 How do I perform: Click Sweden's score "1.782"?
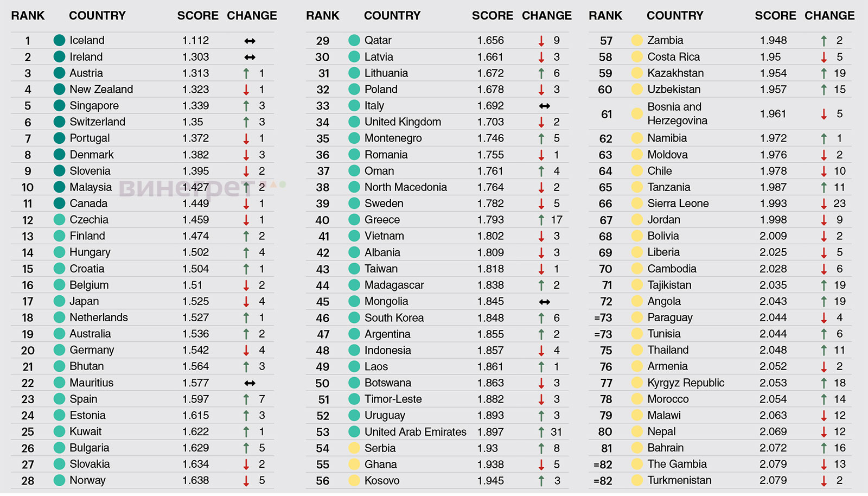(490, 204)
